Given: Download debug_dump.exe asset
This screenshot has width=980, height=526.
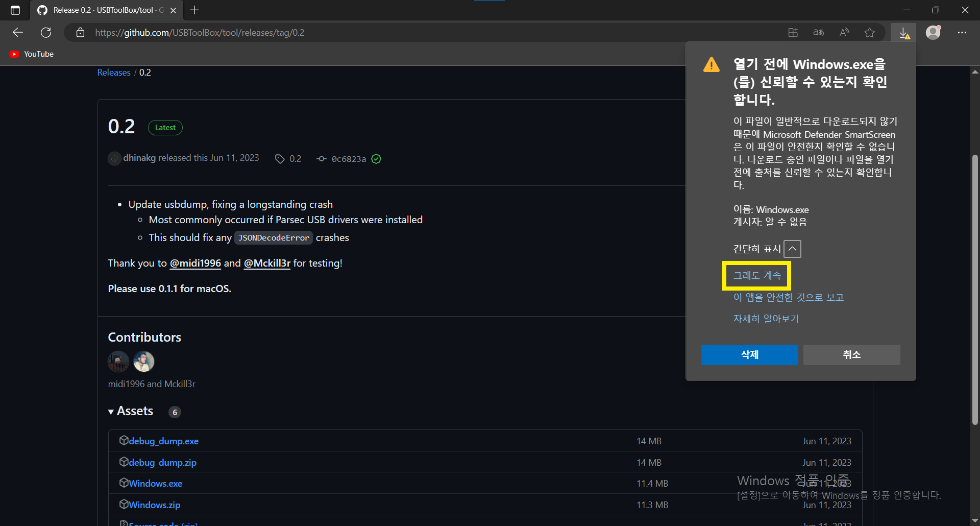Looking at the screenshot, I should point(163,441).
